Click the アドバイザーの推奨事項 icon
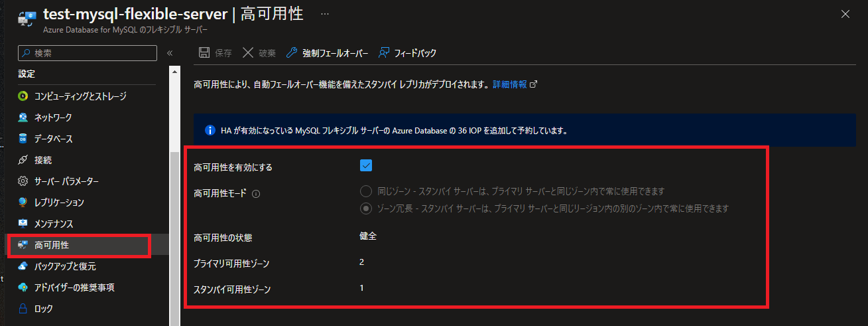The height and width of the screenshot is (326, 868). (x=23, y=287)
